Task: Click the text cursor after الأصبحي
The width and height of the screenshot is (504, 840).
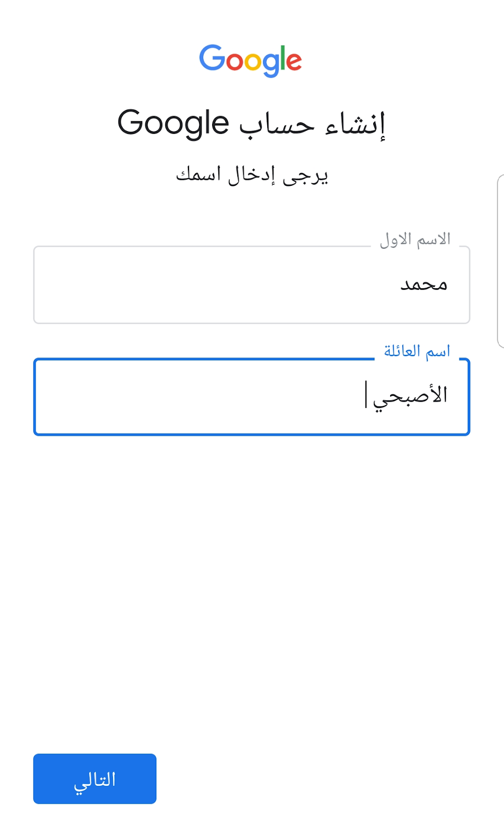Action: click(x=366, y=394)
